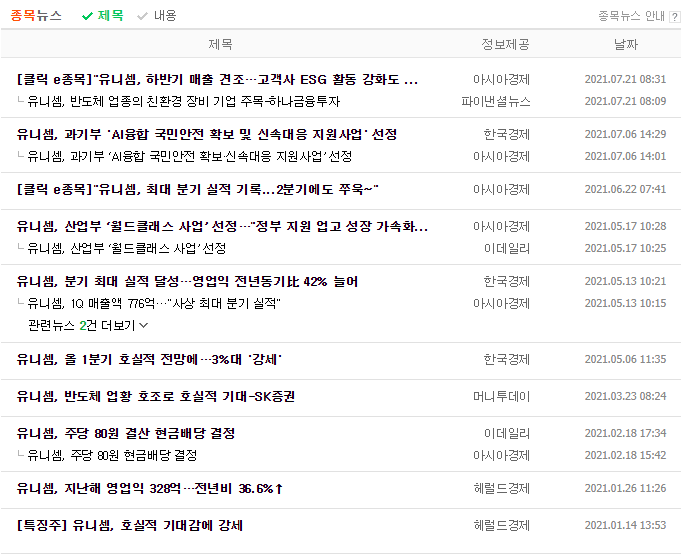Click date 2021.01.26 11:26

tap(625, 488)
